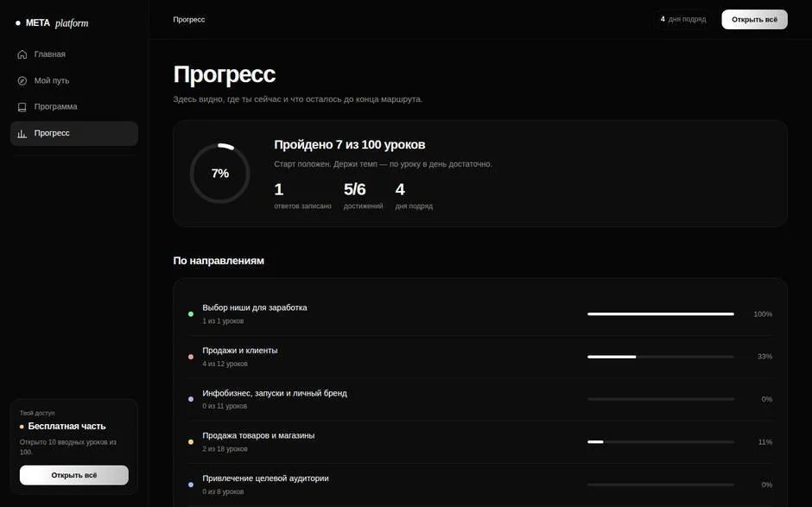Click the Прогресс breadcrumb in the top bar
This screenshot has height=507, width=812.
pos(189,19)
